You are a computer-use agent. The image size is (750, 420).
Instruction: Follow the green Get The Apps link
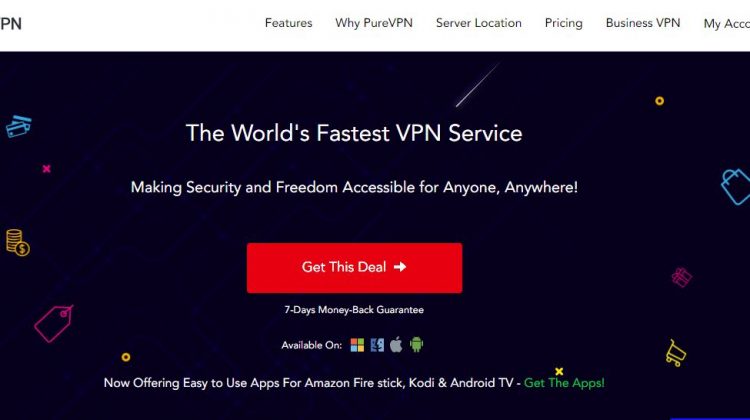(564, 383)
